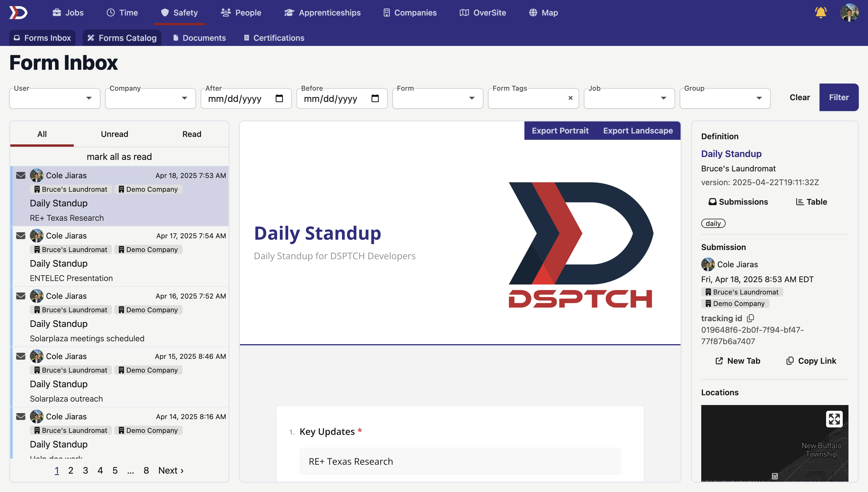Image resolution: width=868 pixels, height=492 pixels.
Task: Click the envelope icon on Apr 16 submission
Action: click(21, 296)
